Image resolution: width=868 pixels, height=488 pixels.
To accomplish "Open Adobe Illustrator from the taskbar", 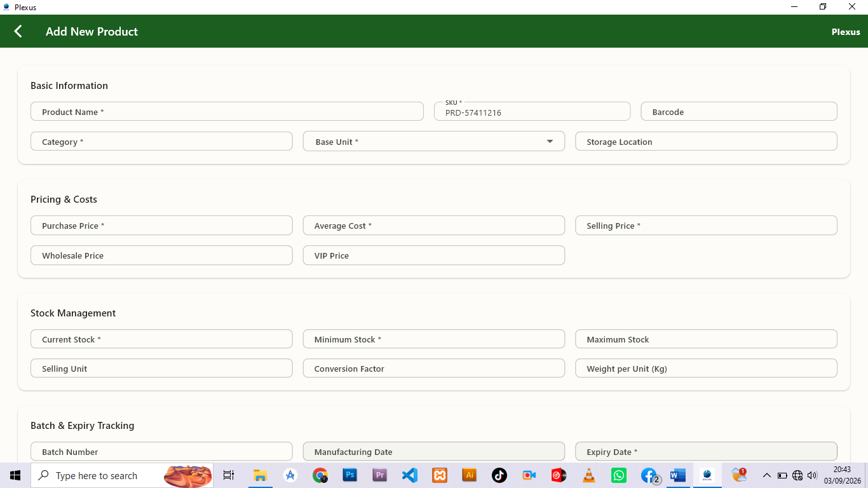I will pyautogui.click(x=470, y=475).
